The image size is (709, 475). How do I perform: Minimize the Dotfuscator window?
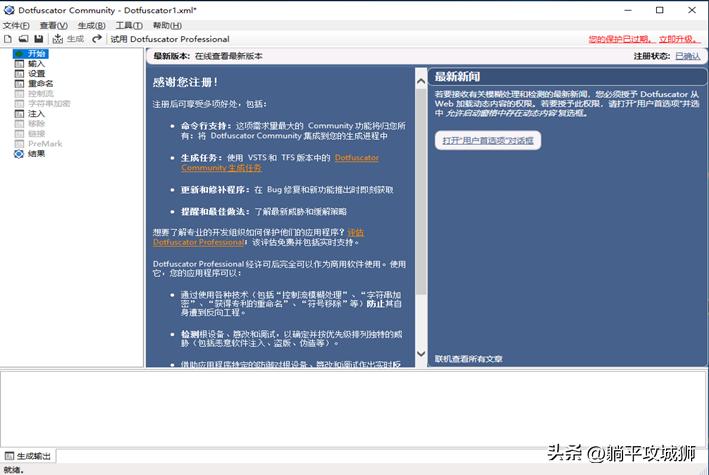pyautogui.click(x=628, y=10)
